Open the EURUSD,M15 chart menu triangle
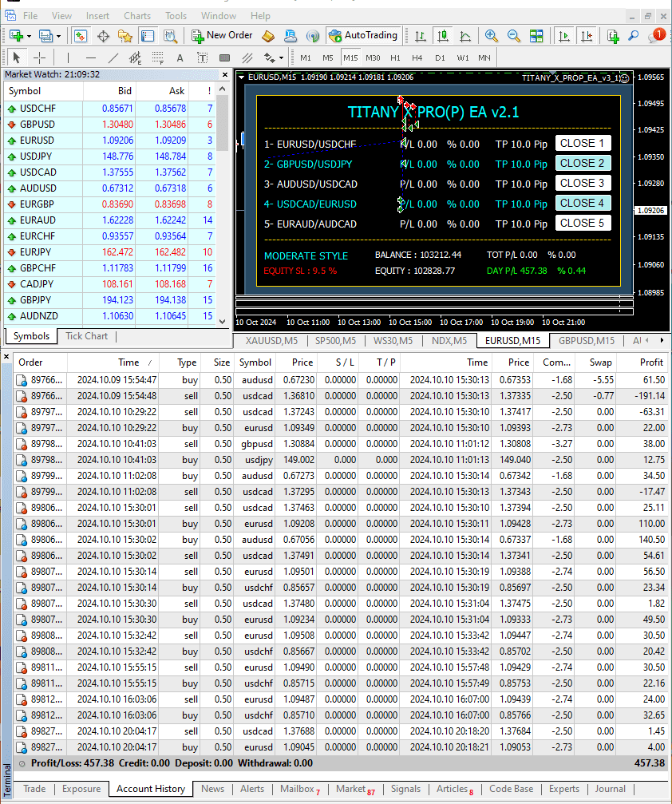Viewport: 672px width, 804px height. click(x=241, y=77)
